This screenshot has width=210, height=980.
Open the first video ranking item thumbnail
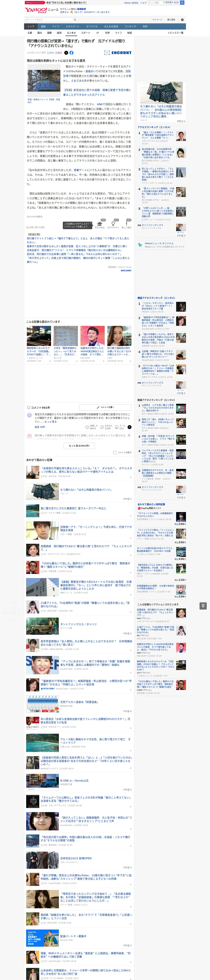tap(181, 409)
